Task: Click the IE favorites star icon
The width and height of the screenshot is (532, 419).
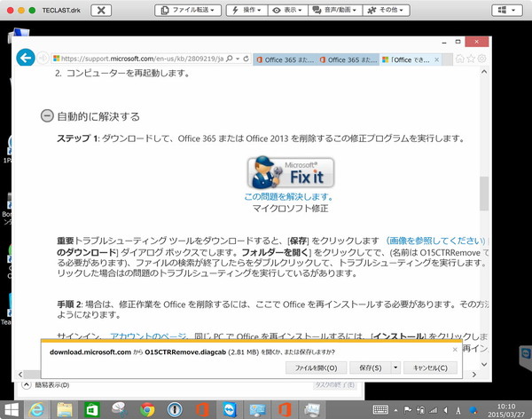Action: [471, 59]
